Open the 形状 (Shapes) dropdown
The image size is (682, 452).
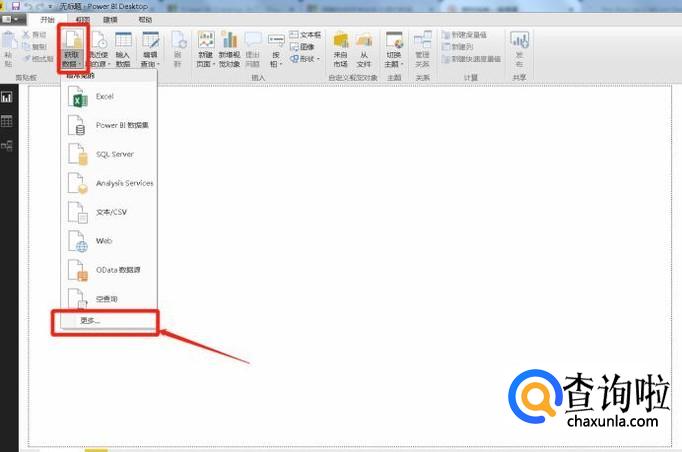(305, 58)
